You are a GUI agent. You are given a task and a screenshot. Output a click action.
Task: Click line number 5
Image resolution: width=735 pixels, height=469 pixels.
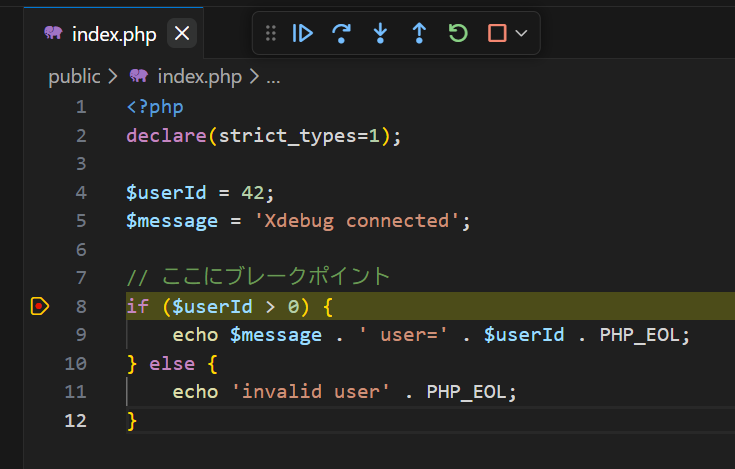81,221
